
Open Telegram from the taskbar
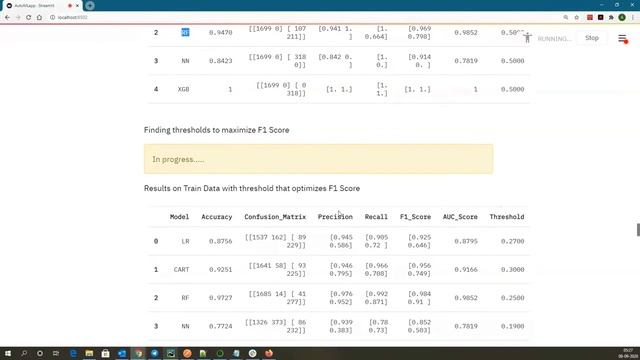pos(155,353)
